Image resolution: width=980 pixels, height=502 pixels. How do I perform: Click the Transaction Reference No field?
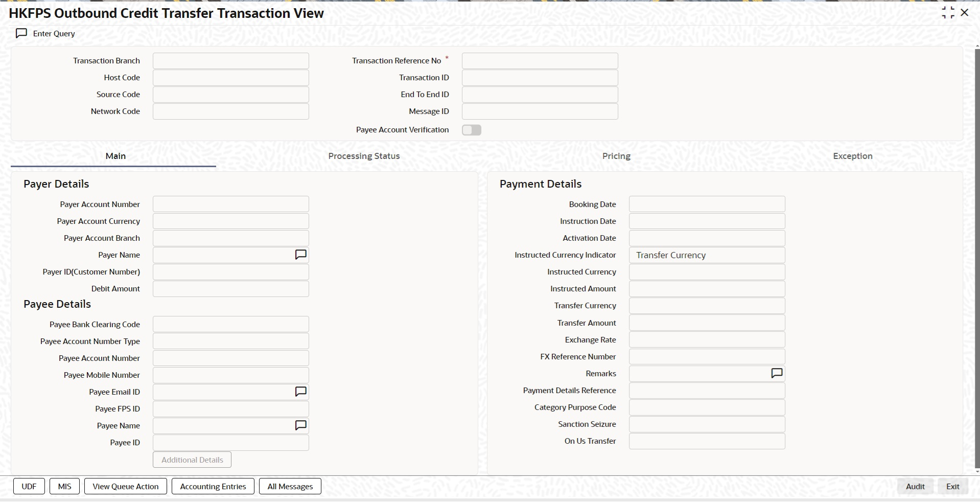540,61
